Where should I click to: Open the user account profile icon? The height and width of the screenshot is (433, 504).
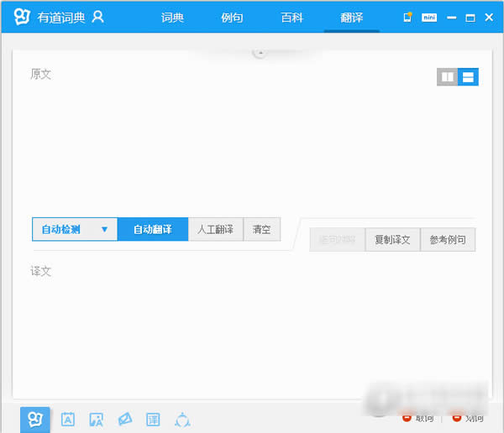tap(97, 17)
